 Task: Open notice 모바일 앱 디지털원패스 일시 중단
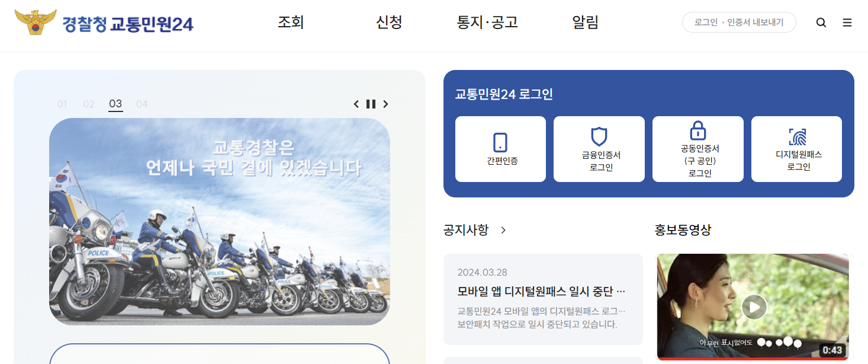543,299
